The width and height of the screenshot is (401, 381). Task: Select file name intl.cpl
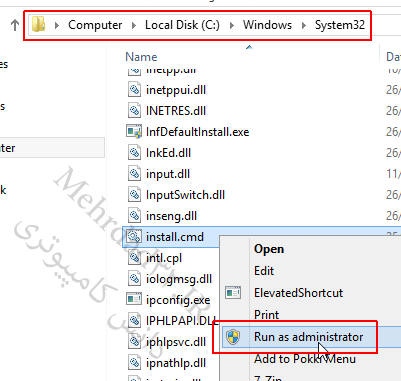164,258
